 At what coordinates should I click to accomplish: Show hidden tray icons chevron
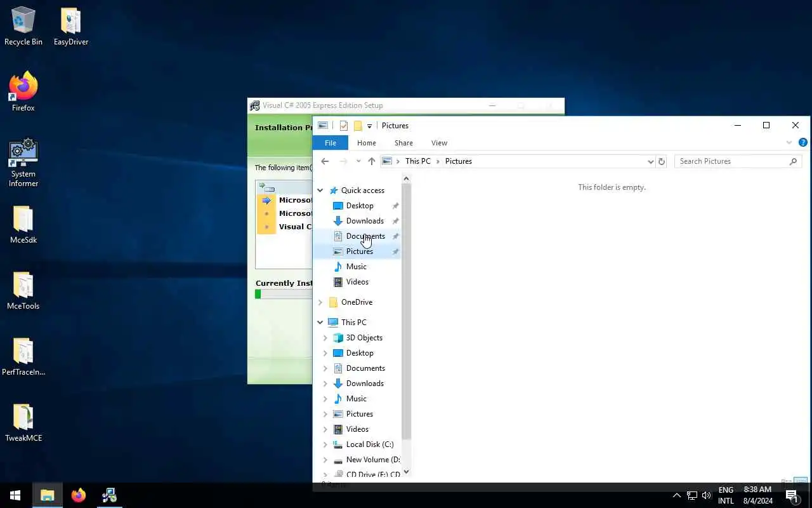click(x=676, y=495)
